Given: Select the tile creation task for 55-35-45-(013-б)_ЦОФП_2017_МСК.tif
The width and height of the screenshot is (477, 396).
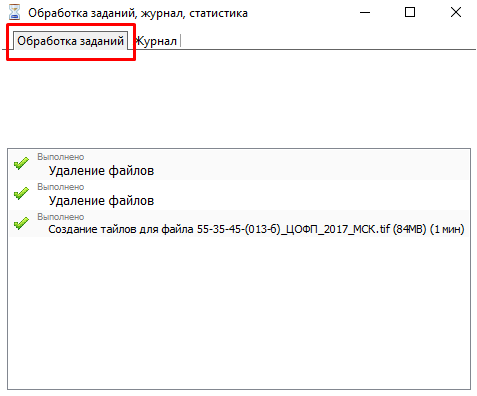Looking at the screenshot, I should pos(239,223).
